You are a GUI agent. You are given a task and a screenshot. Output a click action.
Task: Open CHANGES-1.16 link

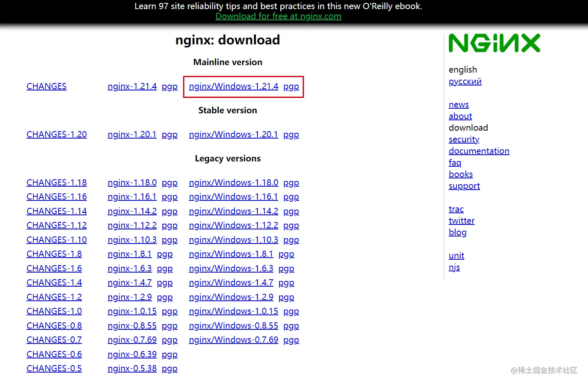click(56, 197)
